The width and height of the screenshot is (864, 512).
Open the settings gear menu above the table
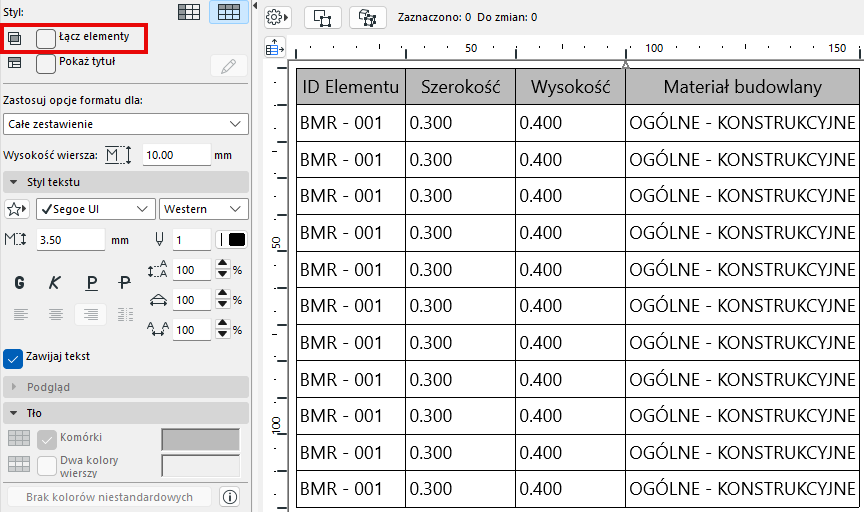tap(277, 17)
